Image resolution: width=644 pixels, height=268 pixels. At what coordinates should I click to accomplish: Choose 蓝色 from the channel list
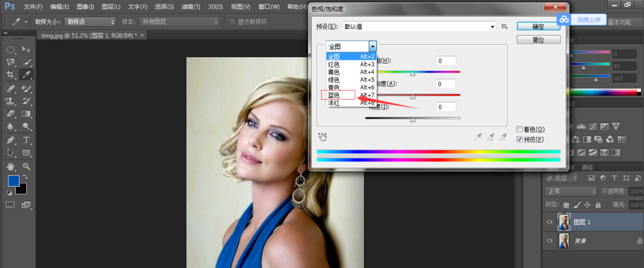click(352, 95)
